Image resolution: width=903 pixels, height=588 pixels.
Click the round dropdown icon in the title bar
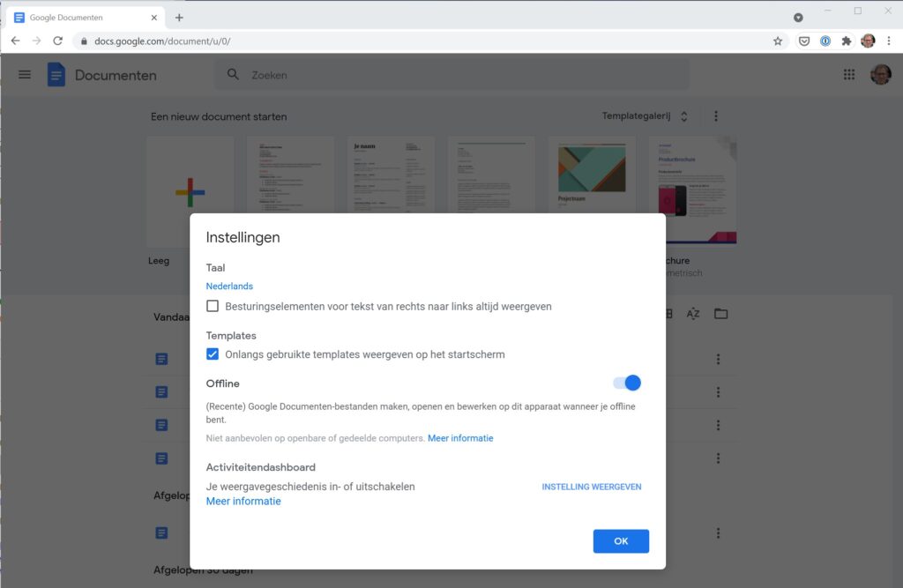(x=798, y=18)
